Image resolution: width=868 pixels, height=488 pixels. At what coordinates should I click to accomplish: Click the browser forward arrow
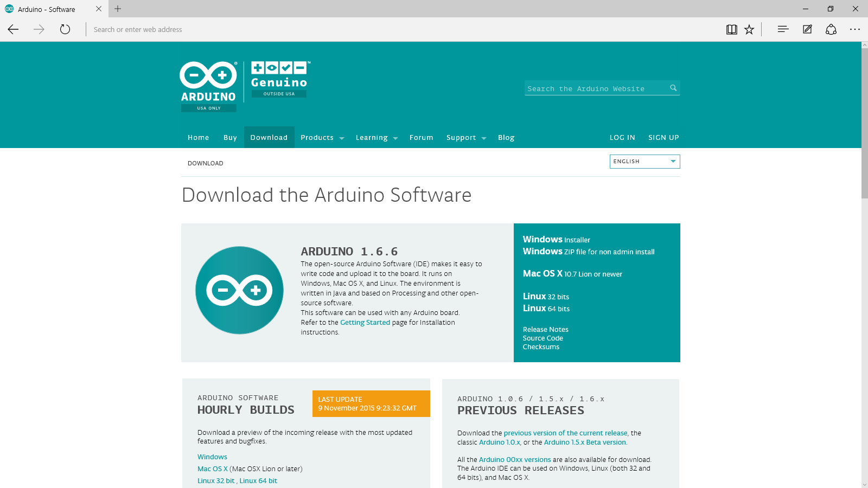(x=39, y=29)
